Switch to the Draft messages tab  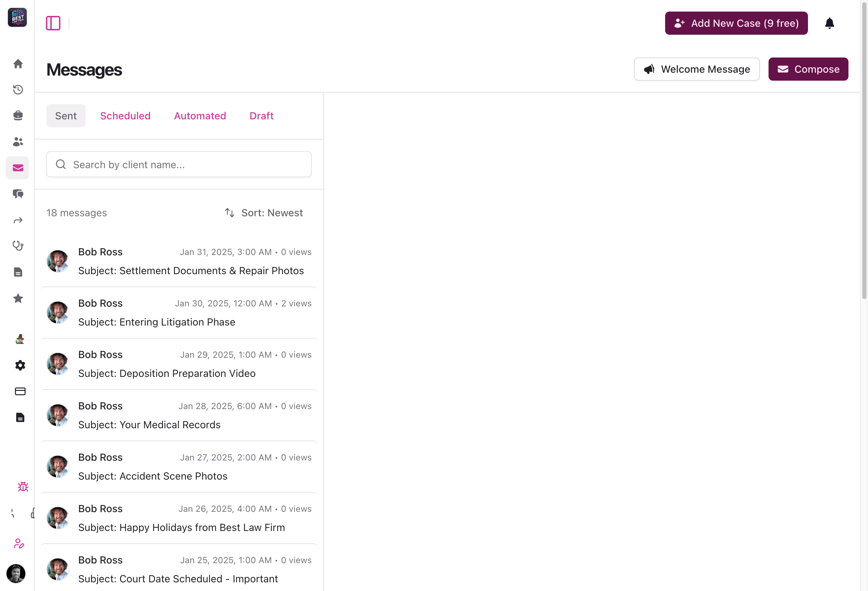pos(261,115)
